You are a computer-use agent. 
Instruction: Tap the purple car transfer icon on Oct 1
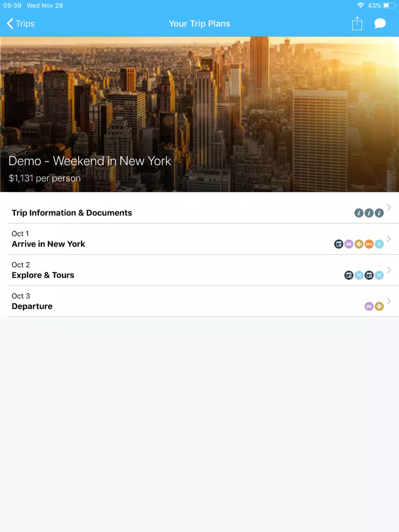coord(349,244)
